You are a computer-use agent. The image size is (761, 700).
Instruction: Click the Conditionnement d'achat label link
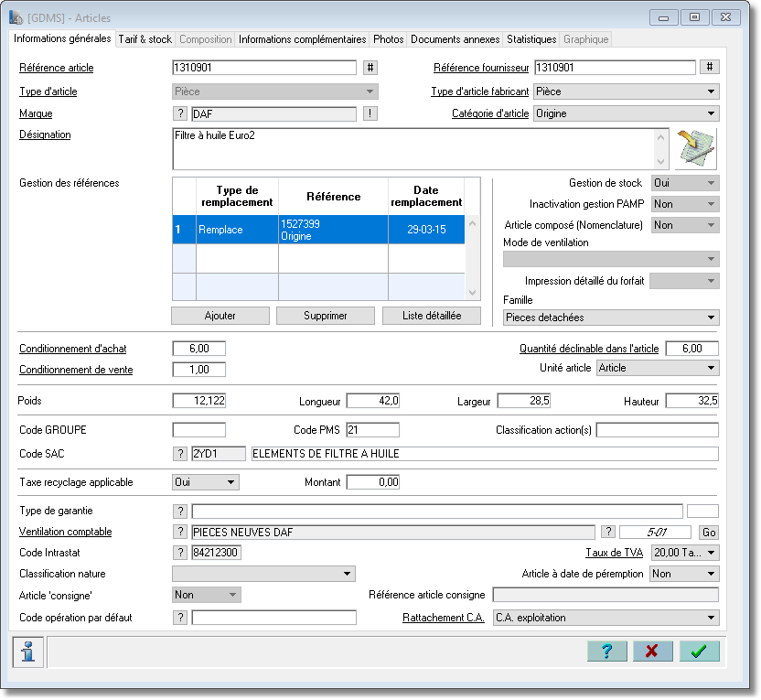(x=73, y=349)
